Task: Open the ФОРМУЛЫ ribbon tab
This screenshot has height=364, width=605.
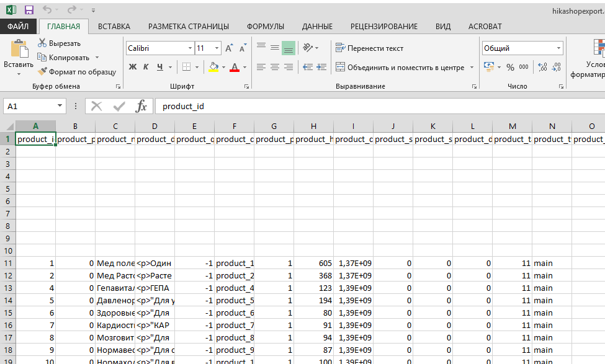Action: [x=265, y=27]
